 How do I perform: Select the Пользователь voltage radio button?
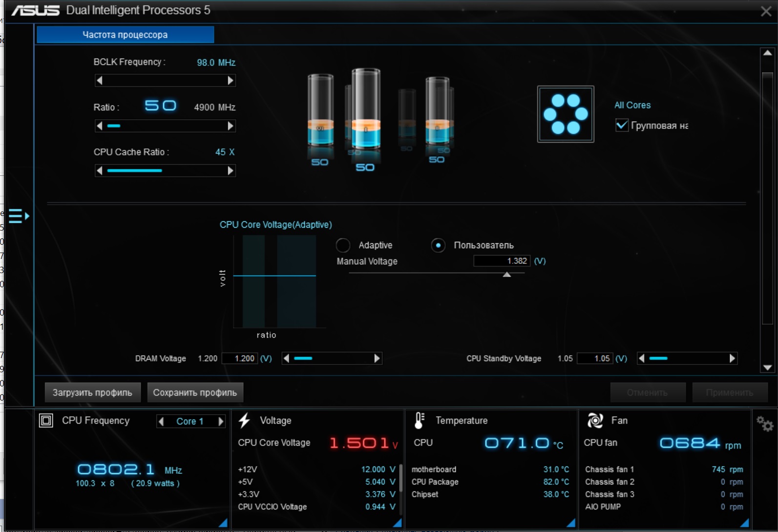click(x=438, y=245)
